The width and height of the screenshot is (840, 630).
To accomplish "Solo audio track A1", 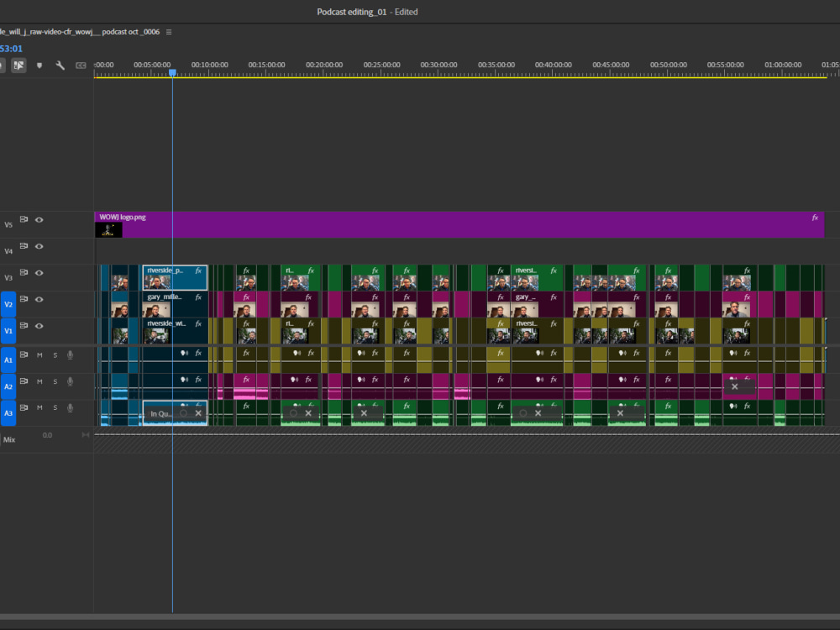I will pyautogui.click(x=55, y=354).
